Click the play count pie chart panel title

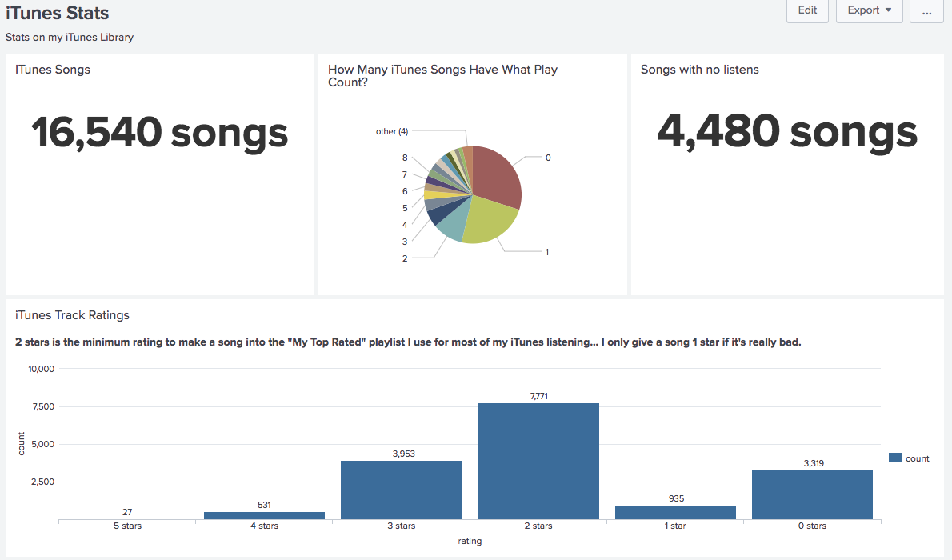tap(442, 76)
